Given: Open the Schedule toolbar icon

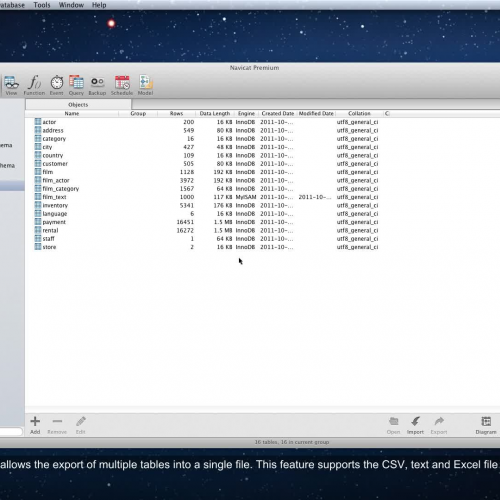Looking at the screenshot, I should [x=122, y=85].
